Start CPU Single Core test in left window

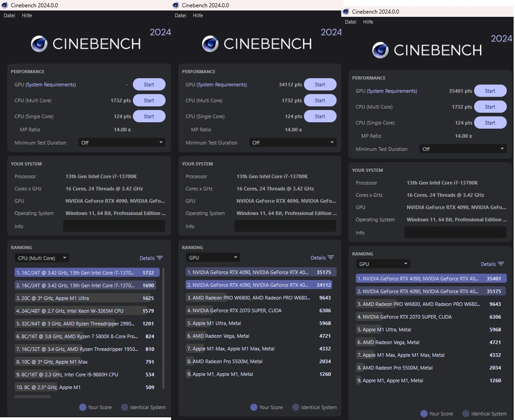149,116
